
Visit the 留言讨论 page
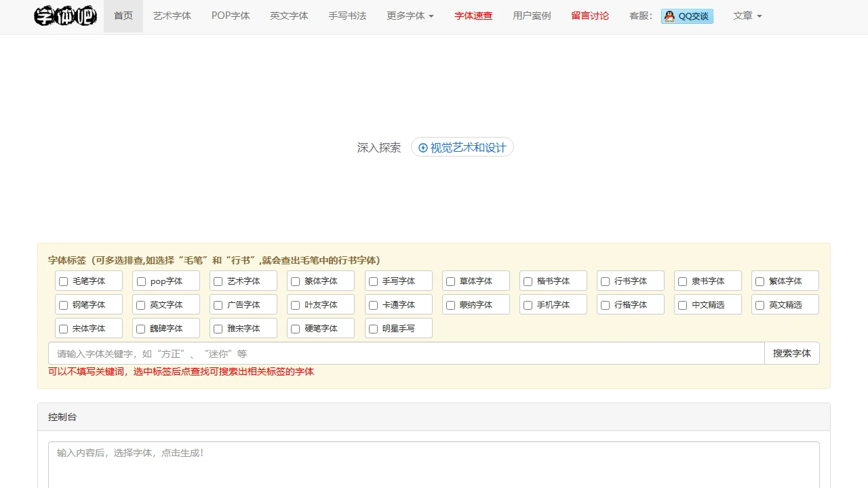[590, 16]
